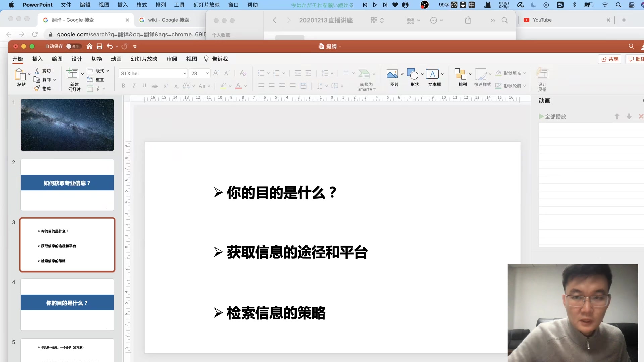The height and width of the screenshot is (362, 644).
Task: Pick the red font color swatch
Action: [x=238, y=86]
